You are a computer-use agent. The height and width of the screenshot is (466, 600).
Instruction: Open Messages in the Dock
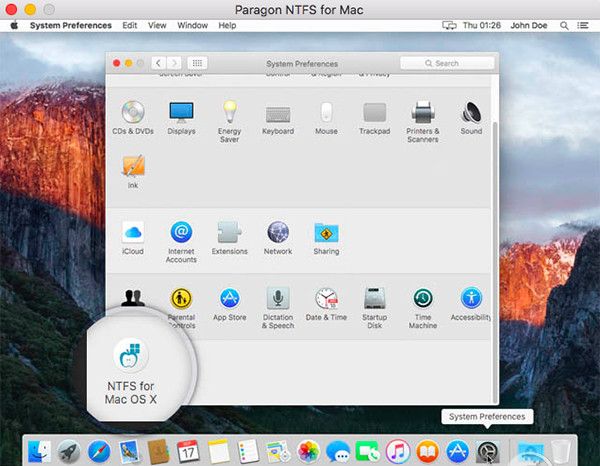(338, 451)
